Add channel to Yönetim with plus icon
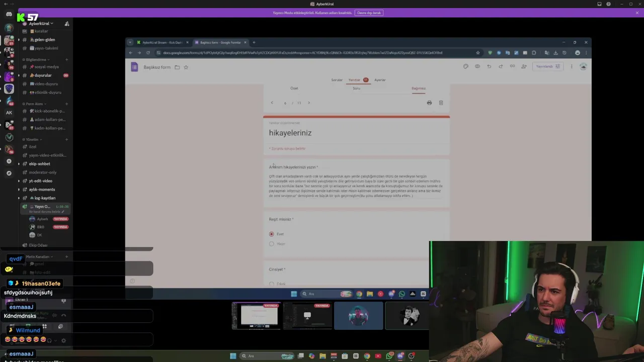This screenshot has height=362, width=644. pyautogui.click(x=66, y=139)
